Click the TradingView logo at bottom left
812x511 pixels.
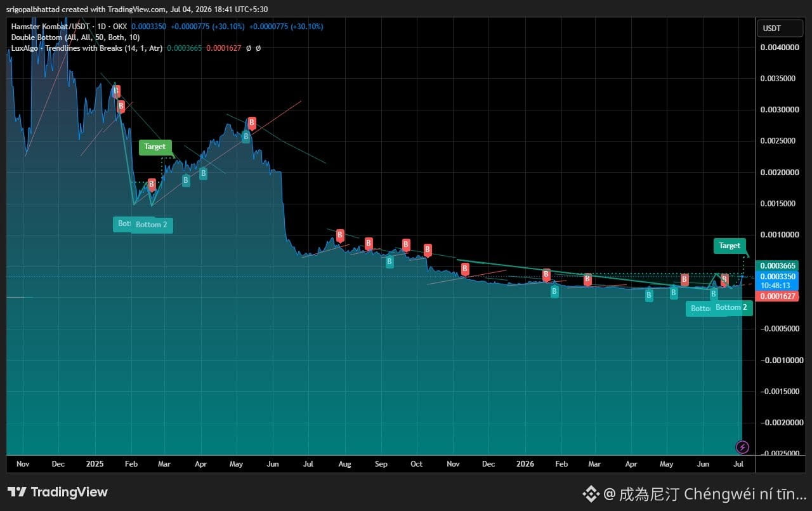tap(58, 492)
